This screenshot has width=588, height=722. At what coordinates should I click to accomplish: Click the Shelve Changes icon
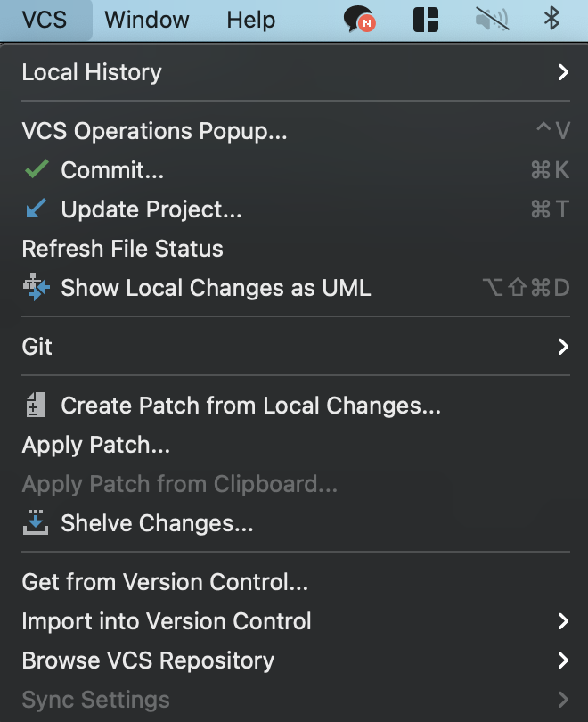[x=37, y=523]
